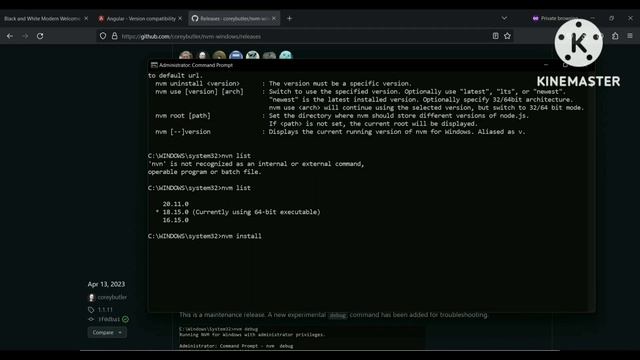Click the 'Apr 13, 2023' release date
Viewport: 640px width, 360px height.
[x=106, y=284]
